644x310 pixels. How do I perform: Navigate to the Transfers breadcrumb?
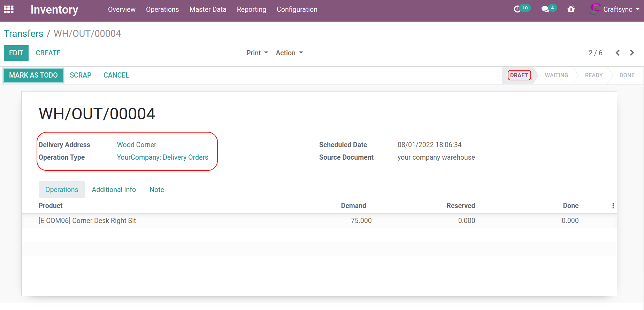pyautogui.click(x=24, y=34)
